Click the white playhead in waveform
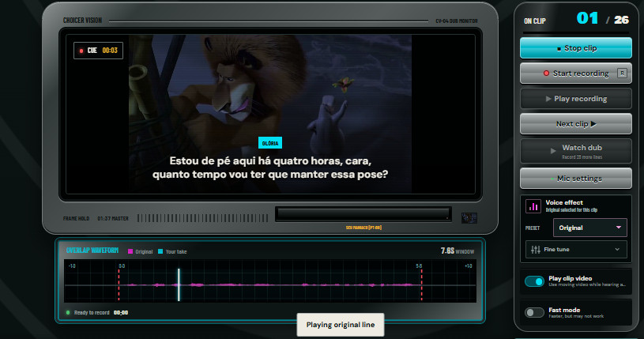 click(x=179, y=284)
